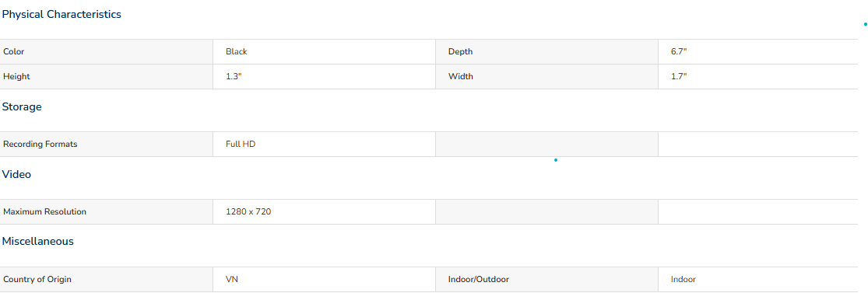Select the Recording Formats label
Image resolution: width=868 pixels, height=293 pixels.
[40, 145]
